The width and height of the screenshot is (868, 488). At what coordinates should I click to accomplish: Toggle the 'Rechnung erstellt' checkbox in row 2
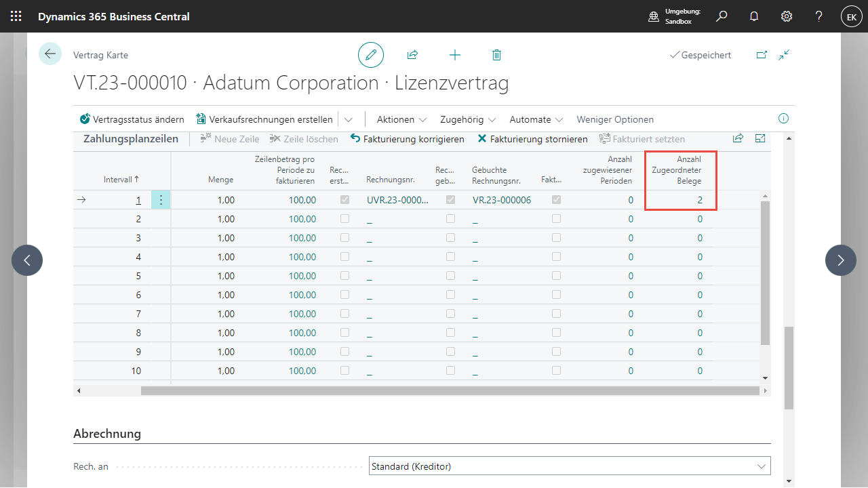click(x=345, y=219)
